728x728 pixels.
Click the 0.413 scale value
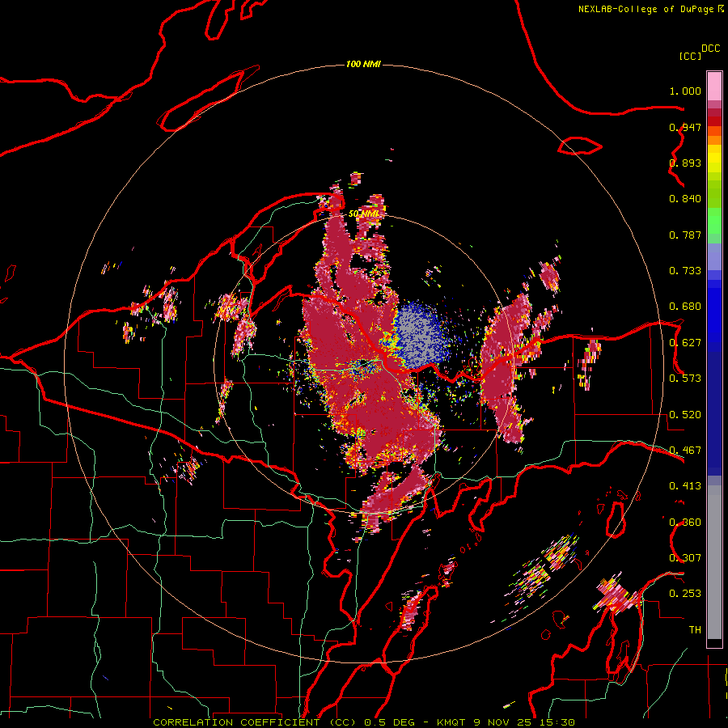685,486
